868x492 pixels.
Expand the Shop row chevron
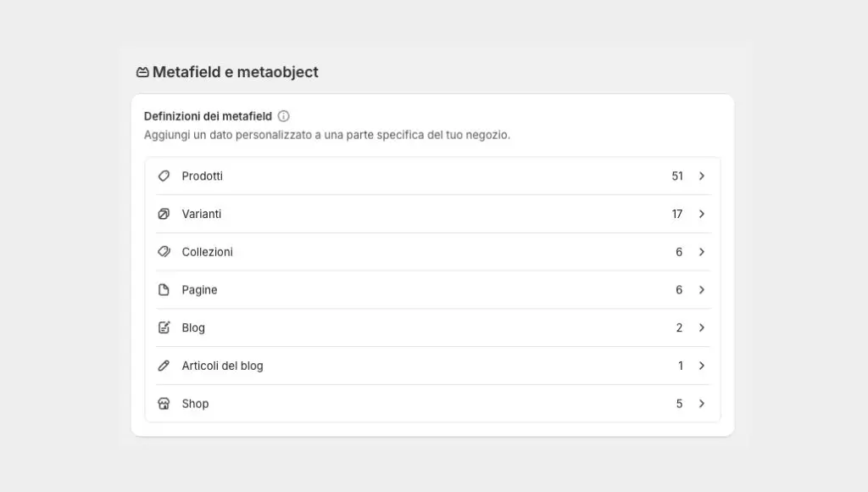701,404
